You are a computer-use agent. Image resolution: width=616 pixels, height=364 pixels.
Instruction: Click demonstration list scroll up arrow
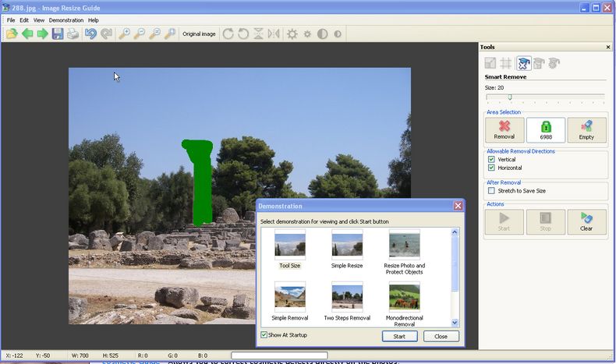click(x=455, y=232)
